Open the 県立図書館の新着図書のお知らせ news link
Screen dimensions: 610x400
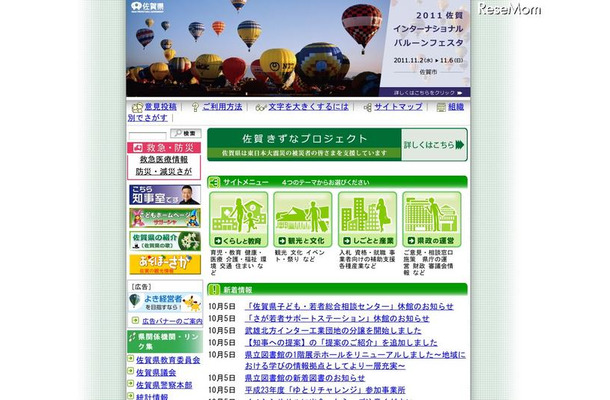(x=309, y=378)
